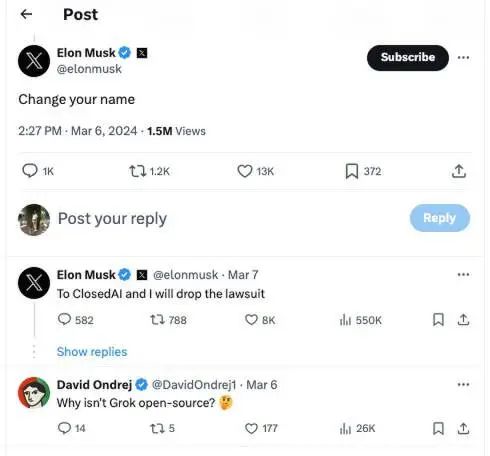Share David Ondrej's reply
Image resolution: width=490 pixels, height=456 pixels.
(x=463, y=428)
